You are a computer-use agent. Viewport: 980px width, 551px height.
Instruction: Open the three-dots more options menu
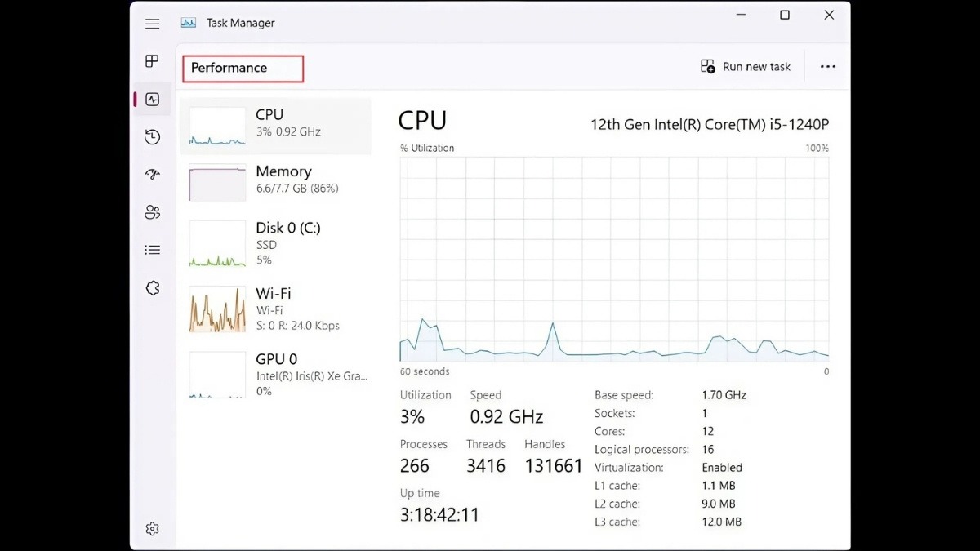click(x=828, y=67)
